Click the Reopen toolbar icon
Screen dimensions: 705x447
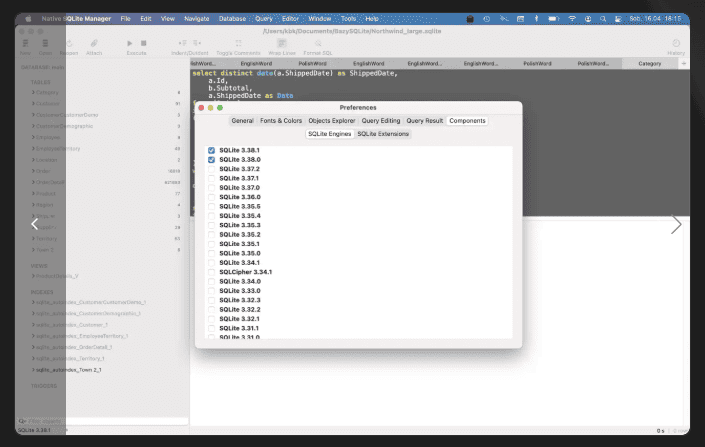[69, 43]
